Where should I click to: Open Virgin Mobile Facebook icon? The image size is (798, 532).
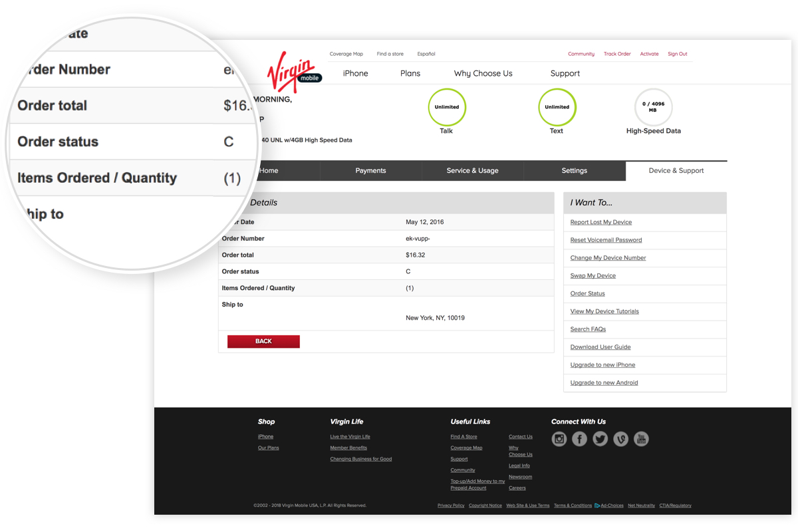(x=580, y=439)
